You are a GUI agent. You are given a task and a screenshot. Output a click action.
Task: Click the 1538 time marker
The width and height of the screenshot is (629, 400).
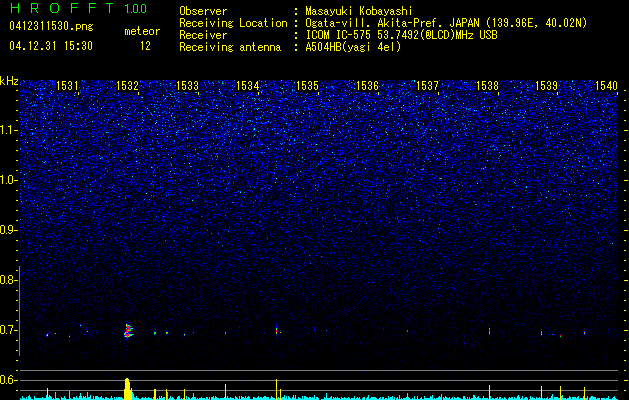tap(487, 85)
